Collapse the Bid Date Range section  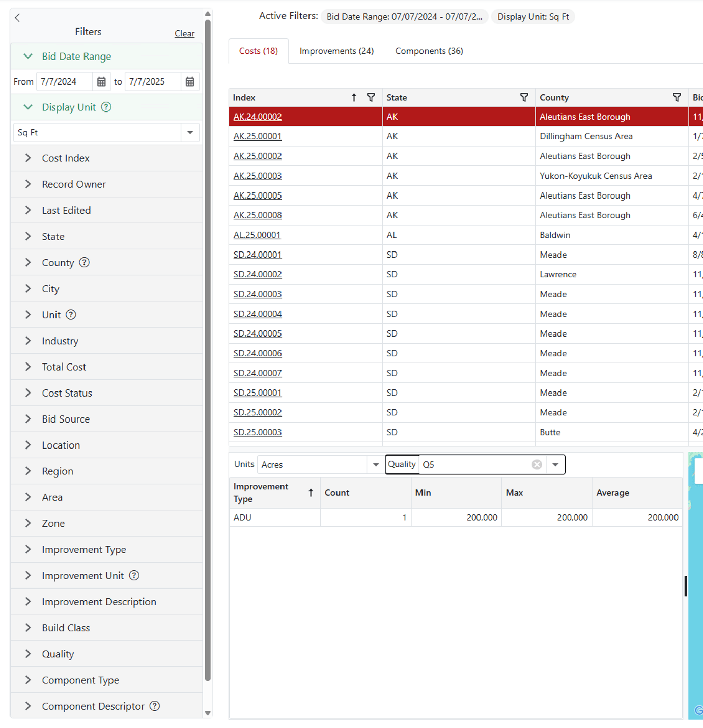[x=29, y=57]
